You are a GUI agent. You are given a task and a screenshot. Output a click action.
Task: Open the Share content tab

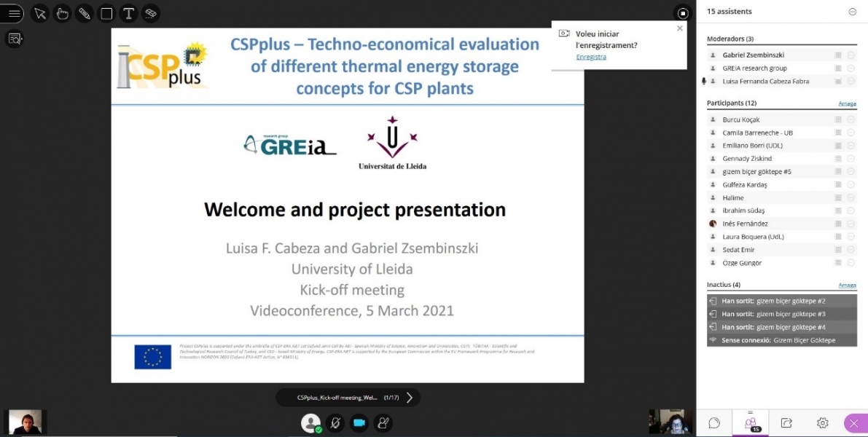tap(786, 423)
